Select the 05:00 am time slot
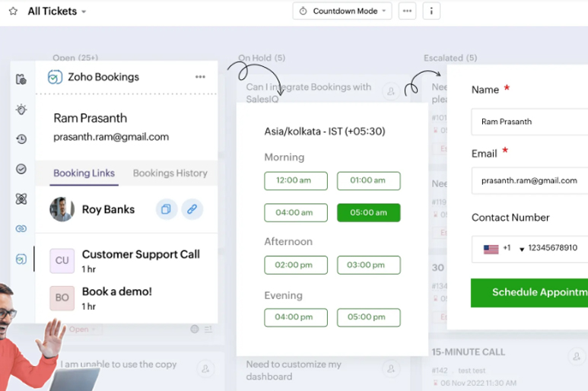Screen dimensions: 588x391 click(x=368, y=213)
